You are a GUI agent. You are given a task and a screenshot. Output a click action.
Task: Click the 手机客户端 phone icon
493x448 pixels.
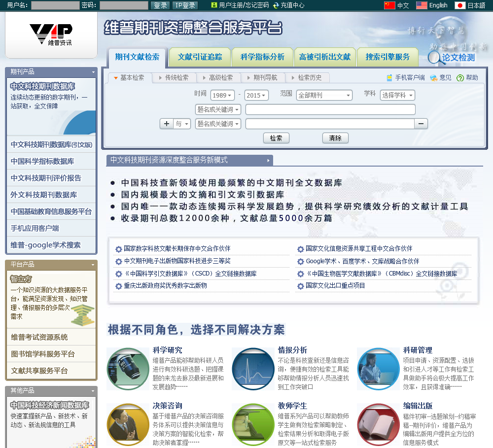(x=389, y=78)
